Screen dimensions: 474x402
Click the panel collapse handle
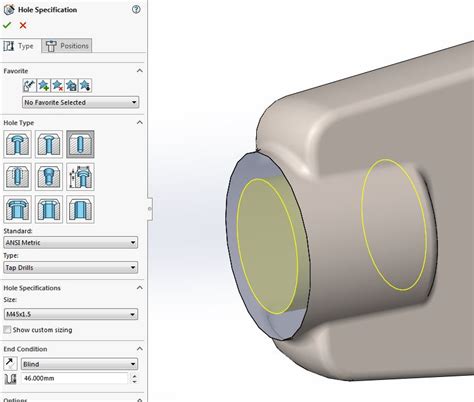pos(150,209)
